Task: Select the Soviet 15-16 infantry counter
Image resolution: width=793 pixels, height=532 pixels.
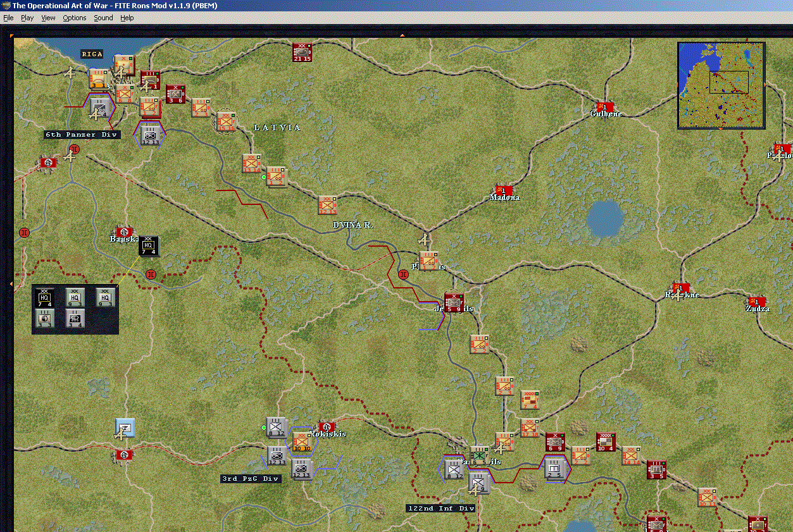Action: pos(226,121)
